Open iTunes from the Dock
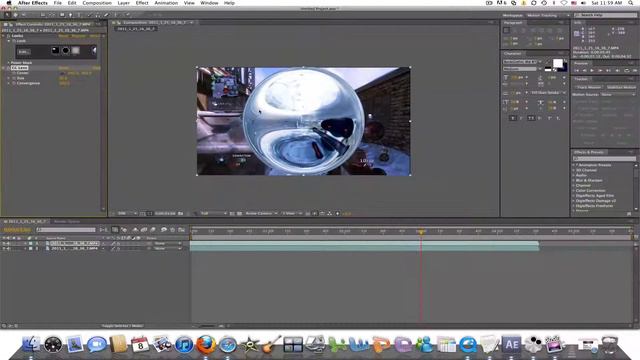640x360 pixels. (184, 344)
